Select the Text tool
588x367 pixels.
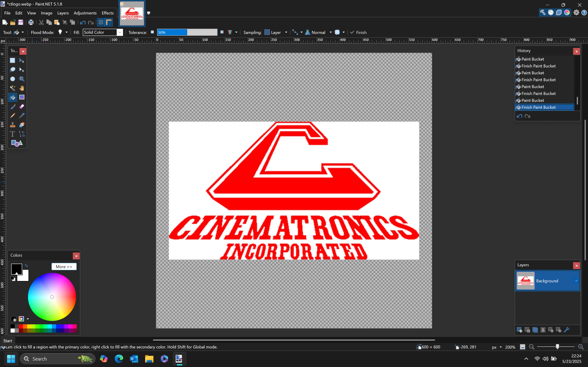(x=12, y=134)
